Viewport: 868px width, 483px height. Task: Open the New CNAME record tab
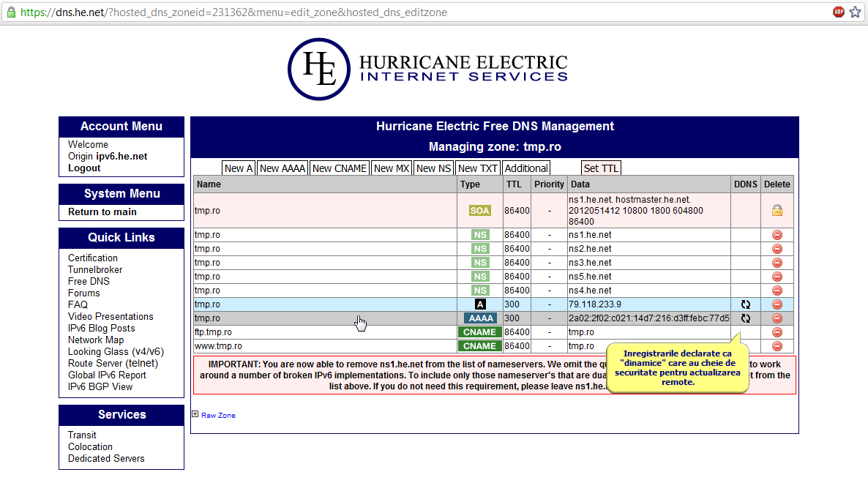340,168
